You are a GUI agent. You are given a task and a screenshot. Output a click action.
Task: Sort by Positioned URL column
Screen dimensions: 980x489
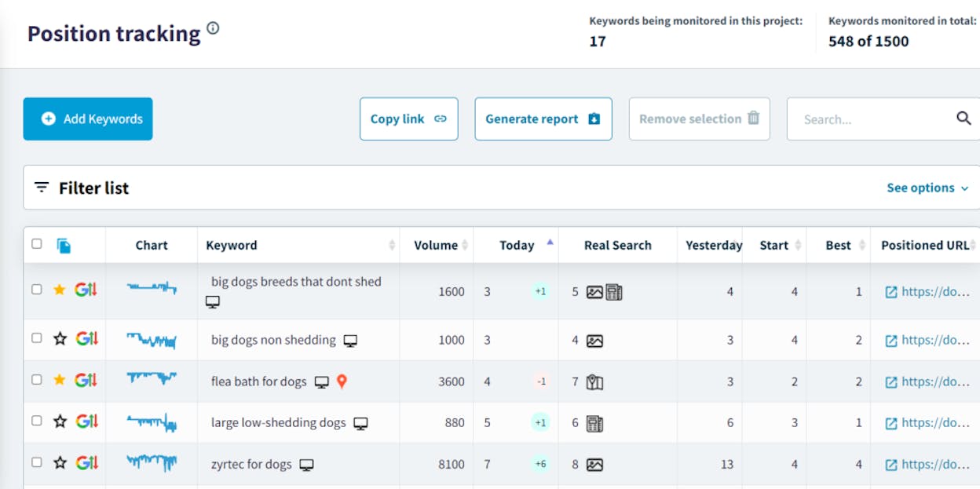coord(925,245)
